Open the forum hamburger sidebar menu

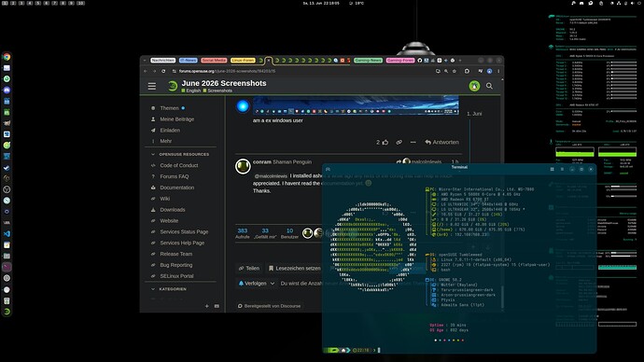(x=152, y=86)
